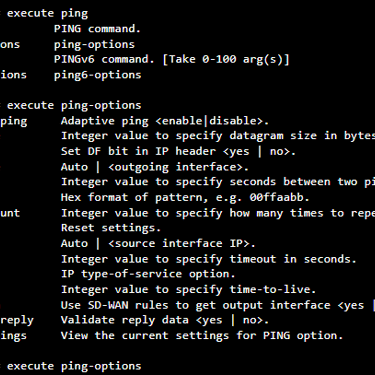
Task: Click the repeat-count description line
Action: point(218,213)
